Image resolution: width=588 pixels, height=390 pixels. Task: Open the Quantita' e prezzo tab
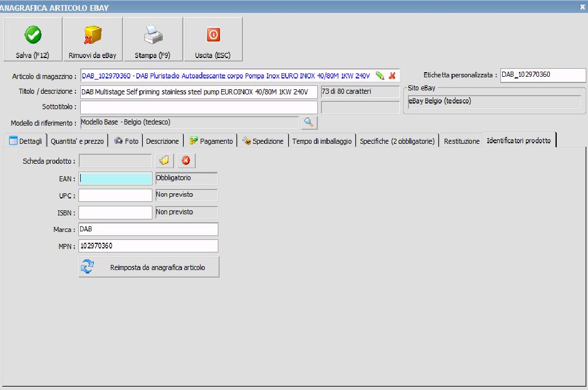77,141
